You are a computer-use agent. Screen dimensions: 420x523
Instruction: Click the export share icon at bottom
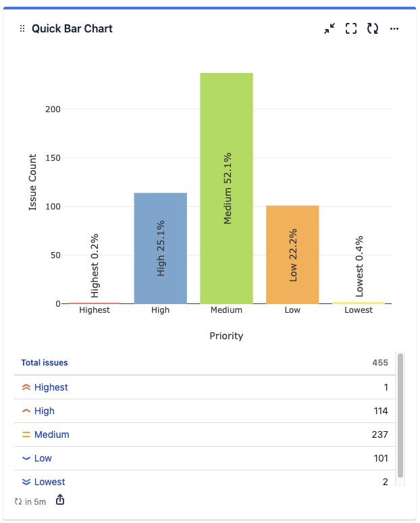pos(60,500)
